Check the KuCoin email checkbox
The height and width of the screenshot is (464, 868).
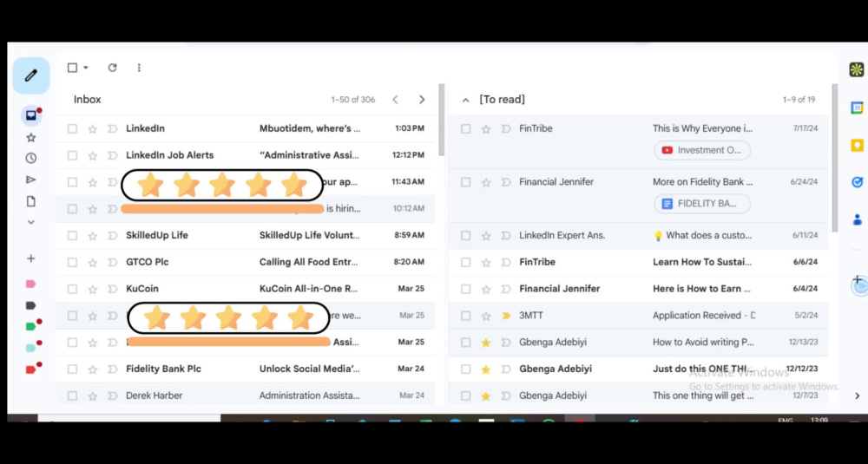click(x=73, y=289)
